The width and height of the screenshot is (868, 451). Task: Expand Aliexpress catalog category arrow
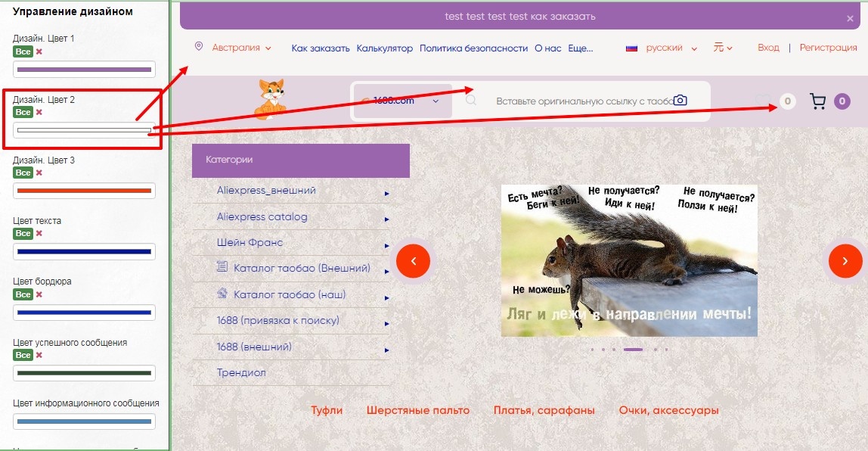(386, 219)
